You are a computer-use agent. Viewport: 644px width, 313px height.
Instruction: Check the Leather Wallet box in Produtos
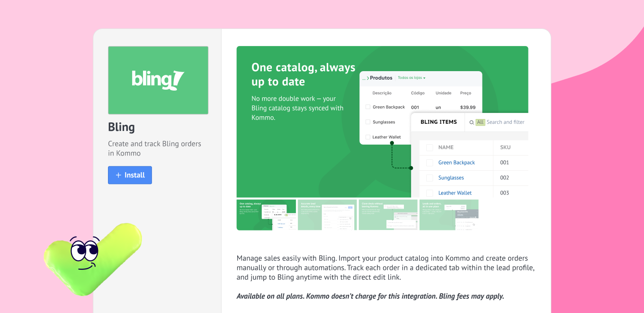coord(368,137)
